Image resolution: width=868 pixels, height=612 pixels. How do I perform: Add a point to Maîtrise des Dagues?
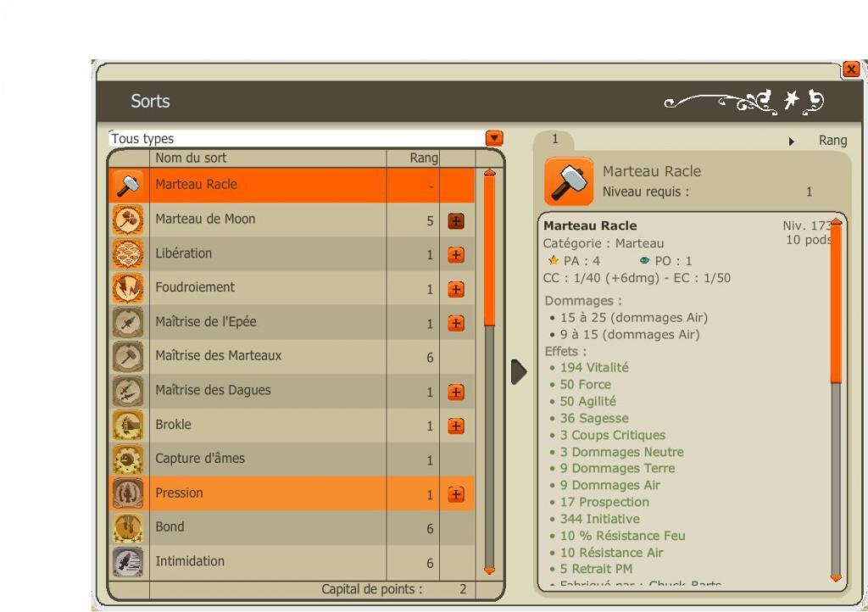click(x=455, y=392)
